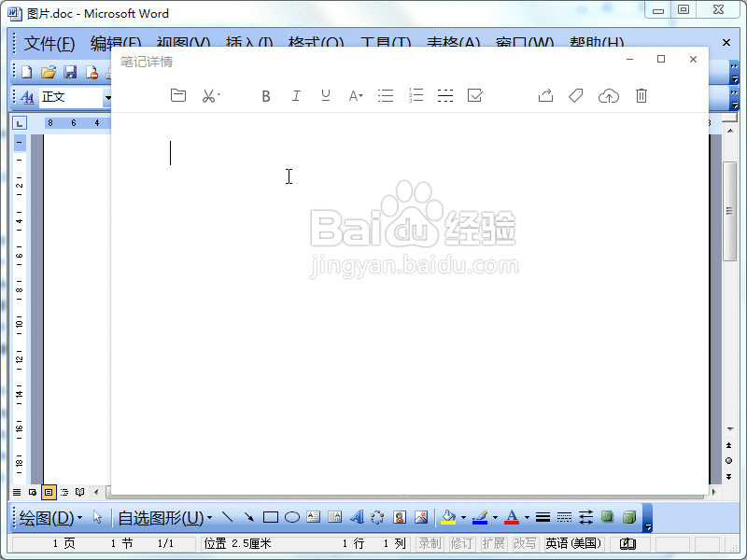Activate Select Objects pointer in drawing toolbar
The image size is (747, 560).
pyautogui.click(x=98, y=517)
